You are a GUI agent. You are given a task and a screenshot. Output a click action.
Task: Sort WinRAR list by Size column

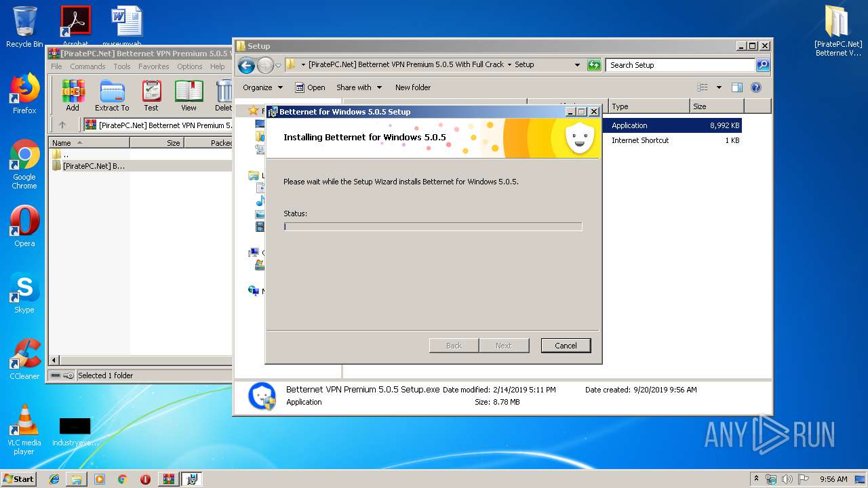tap(157, 143)
